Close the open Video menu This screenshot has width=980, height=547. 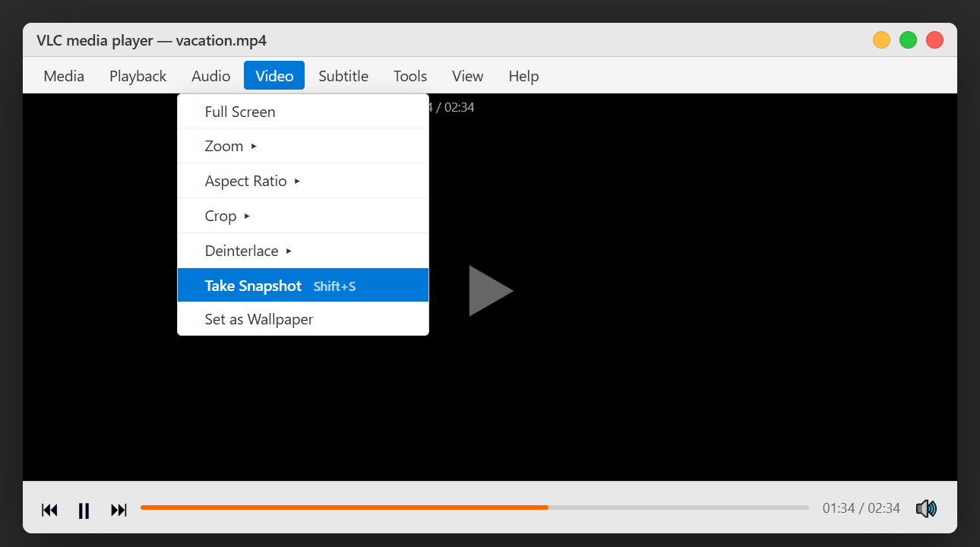click(x=274, y=76)
